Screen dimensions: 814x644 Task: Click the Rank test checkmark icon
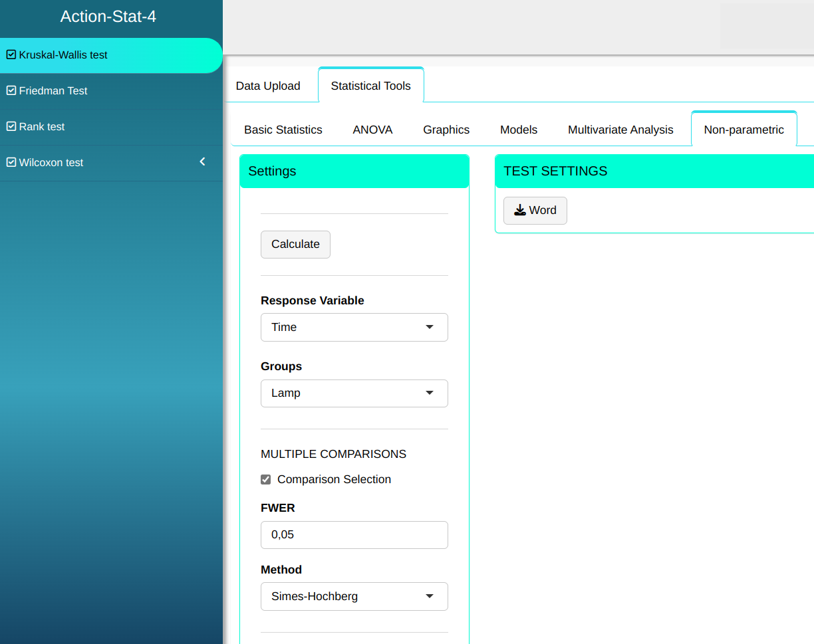(11, 127)
